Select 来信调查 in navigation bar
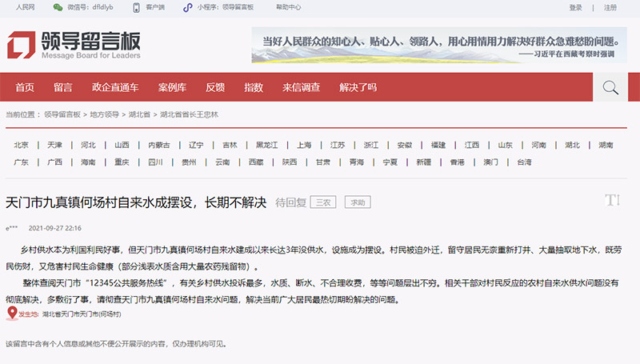 [x=302, y=87]
